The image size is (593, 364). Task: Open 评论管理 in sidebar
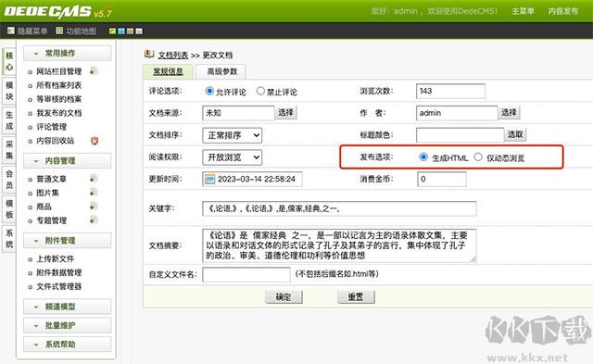click(x=52, y=127)
